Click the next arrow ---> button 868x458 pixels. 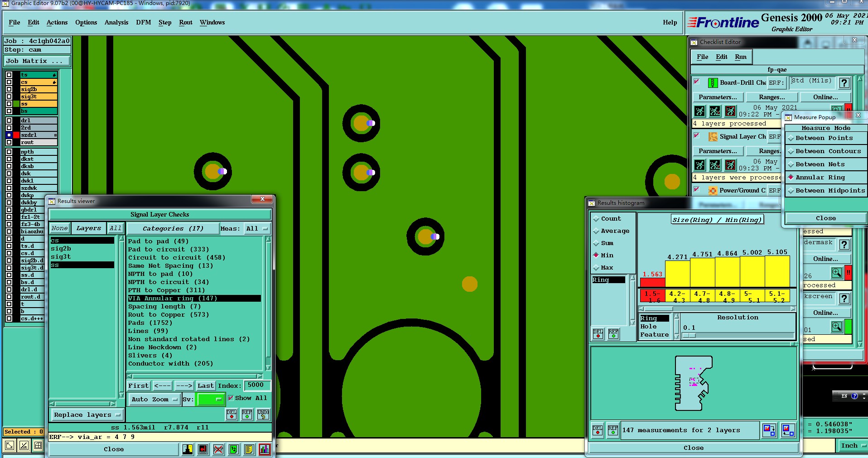tap(184, 386)
